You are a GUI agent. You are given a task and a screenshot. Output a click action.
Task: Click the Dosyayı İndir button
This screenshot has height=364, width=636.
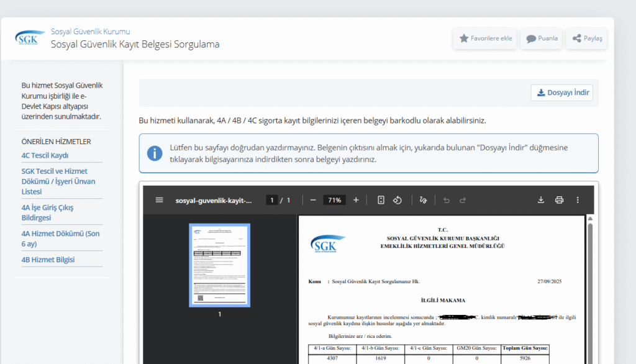[562, 93]
